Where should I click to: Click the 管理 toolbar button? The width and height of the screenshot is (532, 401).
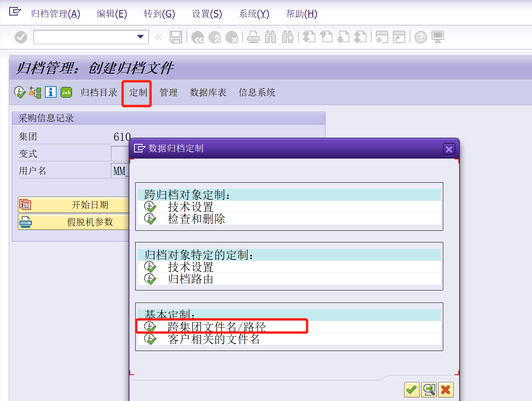point(169,92)
